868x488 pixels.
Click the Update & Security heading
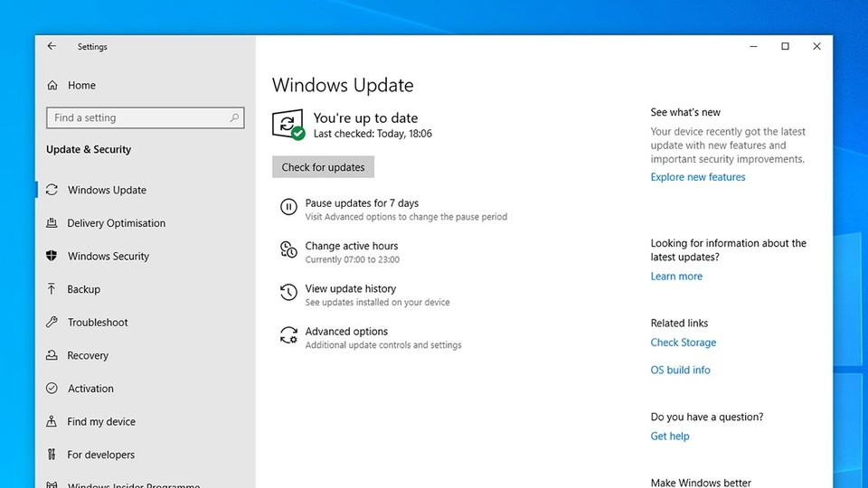coord(89,149)
